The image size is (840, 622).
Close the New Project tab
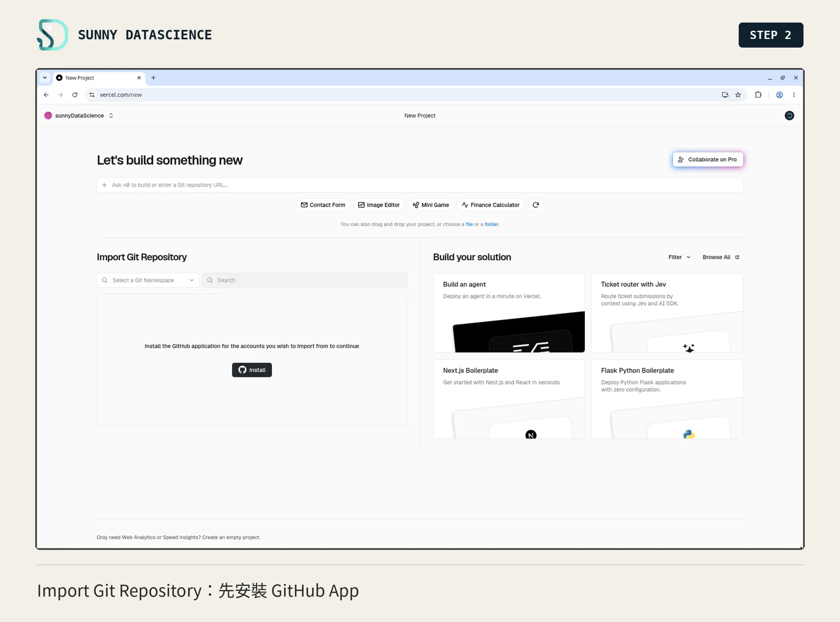139,78
